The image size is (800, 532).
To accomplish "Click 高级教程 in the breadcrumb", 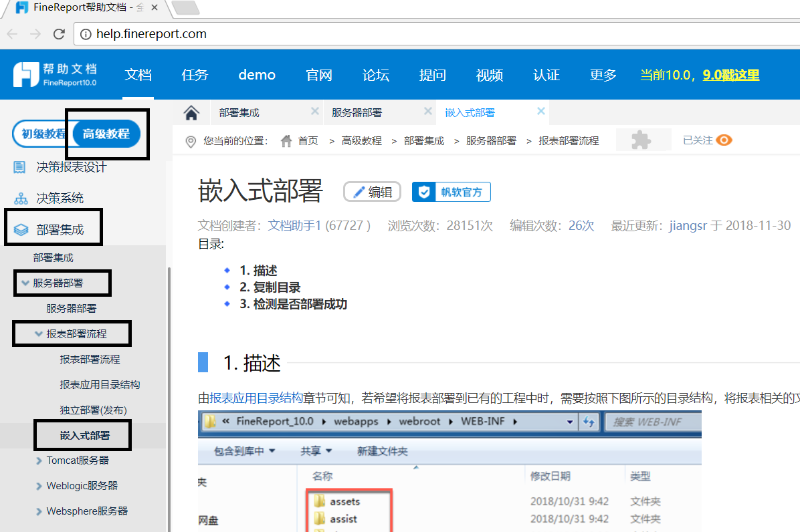I will [x=362, y=140].
